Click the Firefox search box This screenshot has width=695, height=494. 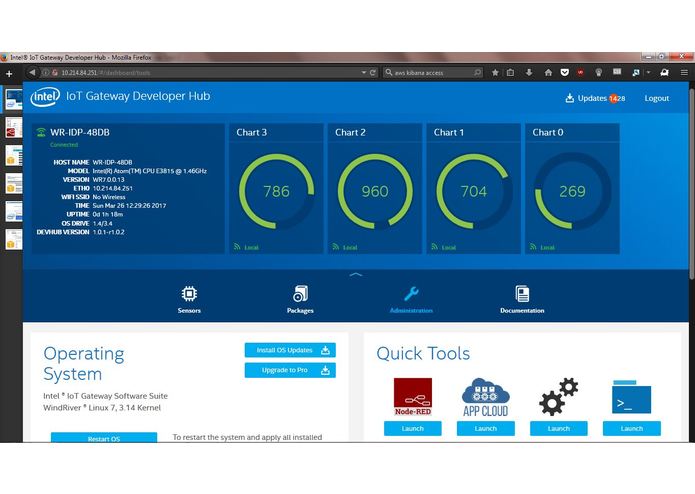pyautogui.click(x=433, y=72)
